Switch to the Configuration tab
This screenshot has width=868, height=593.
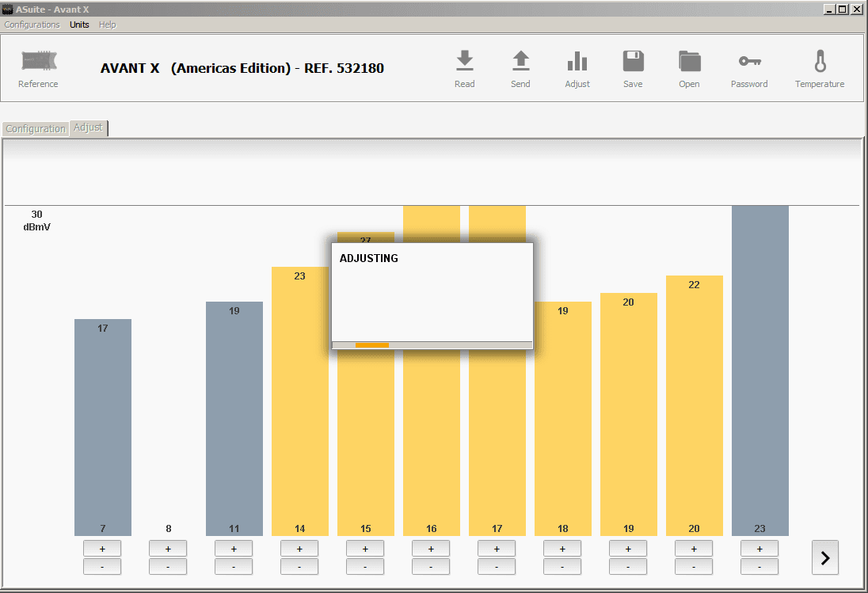[36, 128]
